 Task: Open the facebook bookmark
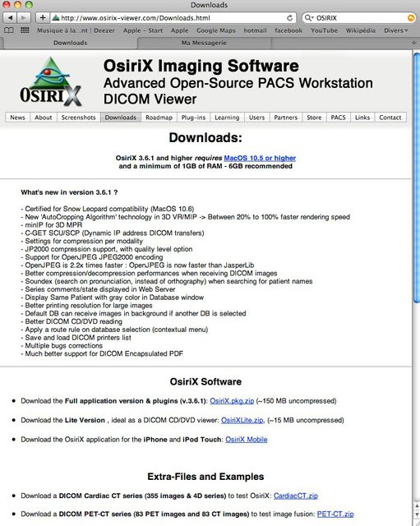(288, 30)
